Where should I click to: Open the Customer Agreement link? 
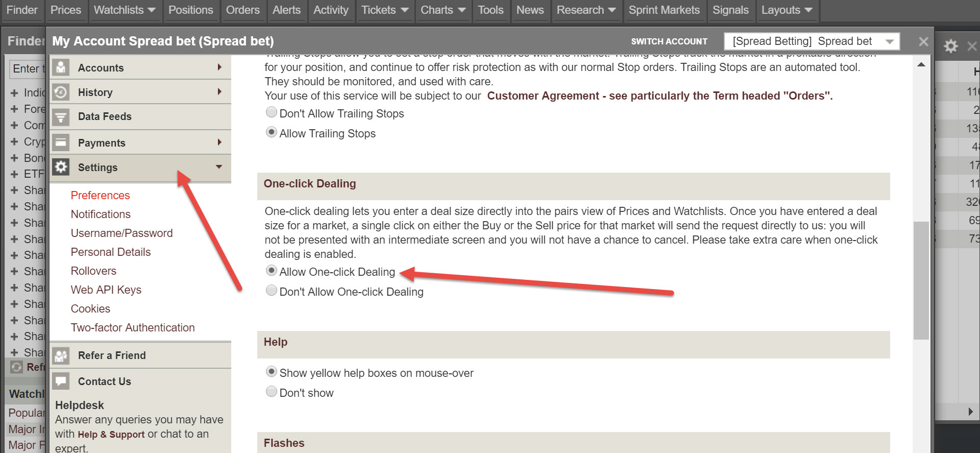659,96
